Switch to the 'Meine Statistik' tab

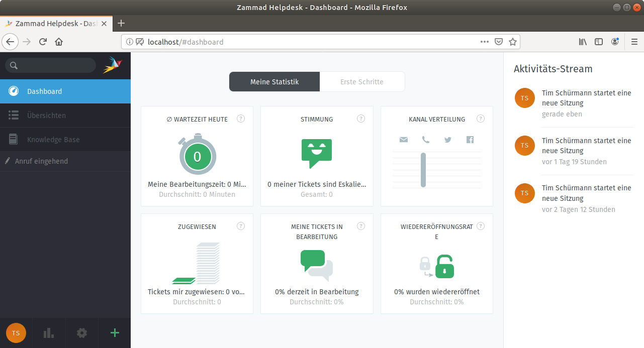(274, 82)
